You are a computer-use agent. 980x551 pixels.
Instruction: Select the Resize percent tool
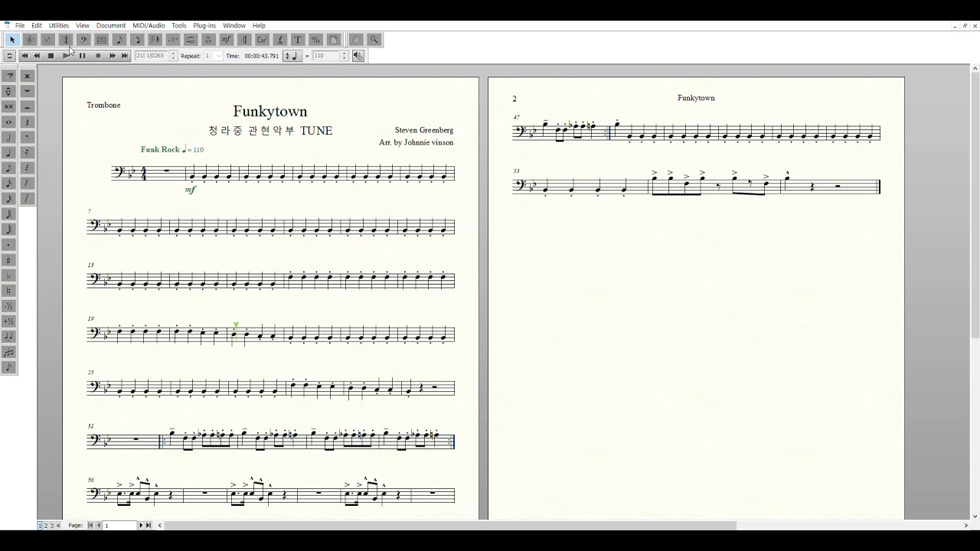315,40
